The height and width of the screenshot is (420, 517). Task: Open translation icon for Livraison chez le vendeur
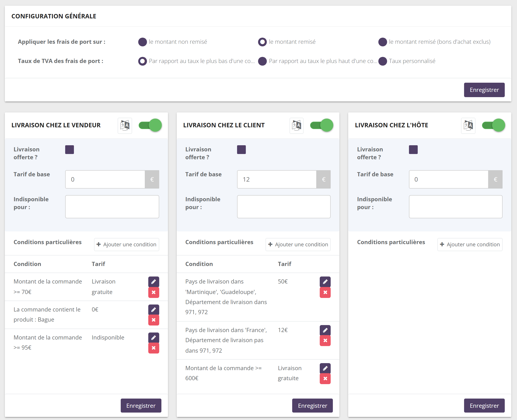pyautogui.click(x=125, y=125)
